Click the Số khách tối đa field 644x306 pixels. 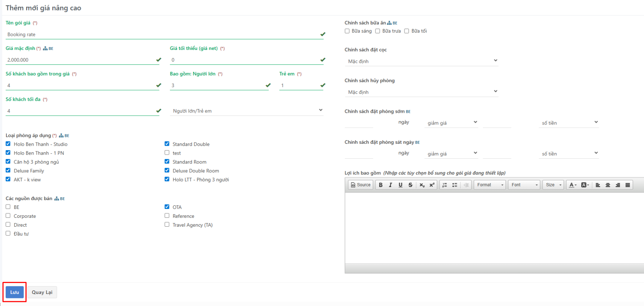tap(83, 111)
